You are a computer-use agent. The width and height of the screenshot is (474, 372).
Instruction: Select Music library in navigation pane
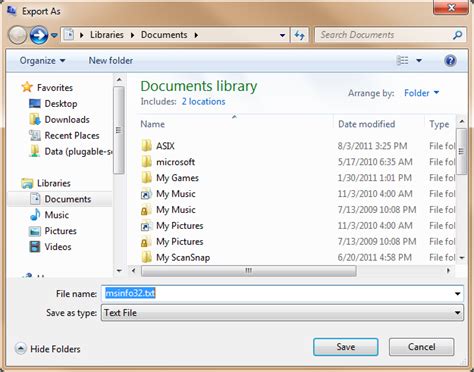pos(49,215)
